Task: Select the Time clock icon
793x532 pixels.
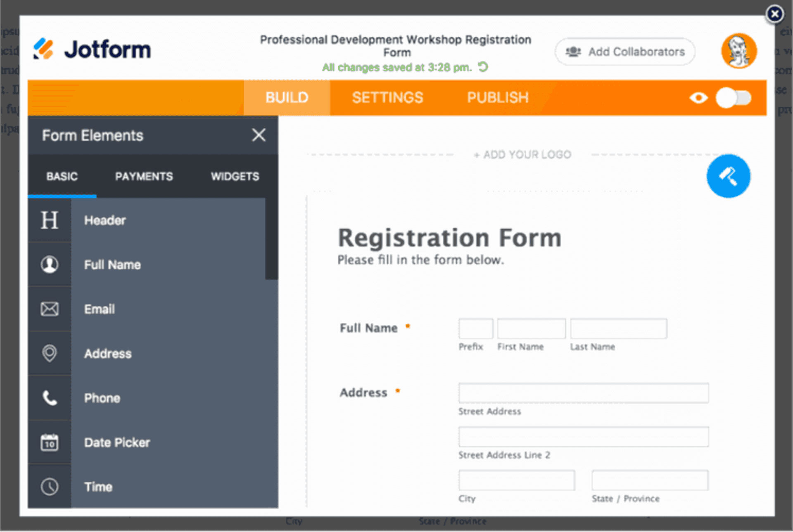Action: point(50,486)
